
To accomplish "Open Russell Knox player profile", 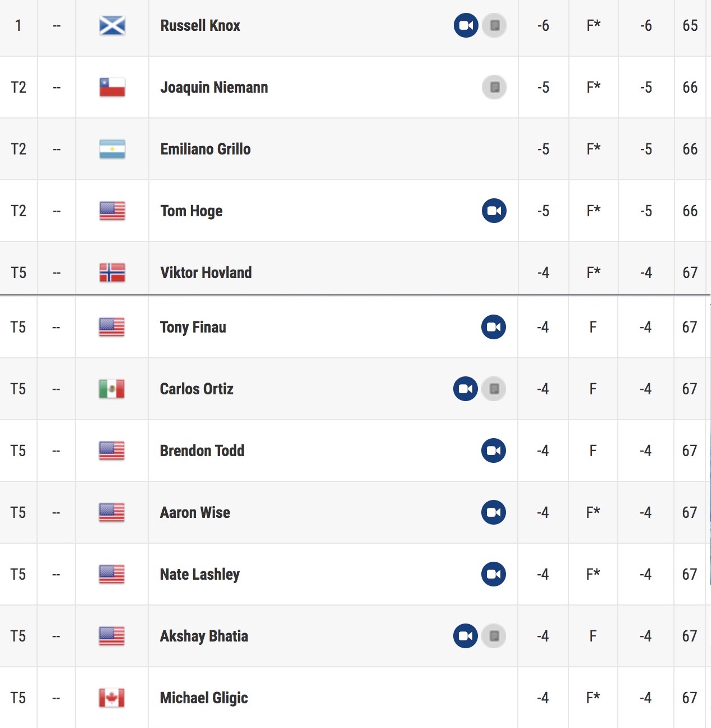I will (x=200, y=26).
